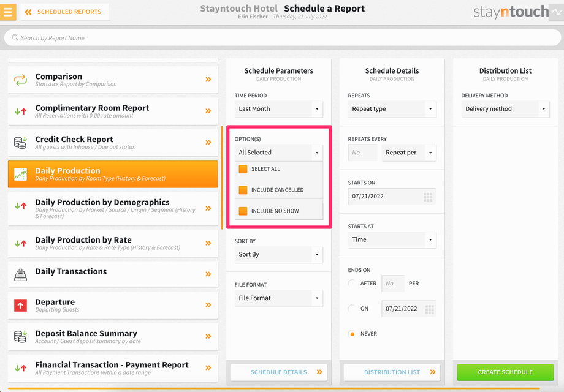Go back to Scheduled Reports
The height and width of the screenshot is (392, 564).
[65, 12]
